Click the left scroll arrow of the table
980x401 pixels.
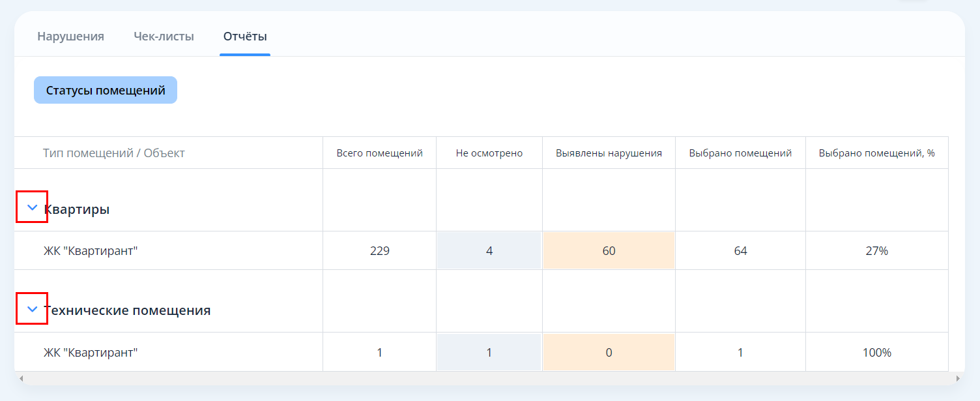pyautogui.click(x=21, y=378)
